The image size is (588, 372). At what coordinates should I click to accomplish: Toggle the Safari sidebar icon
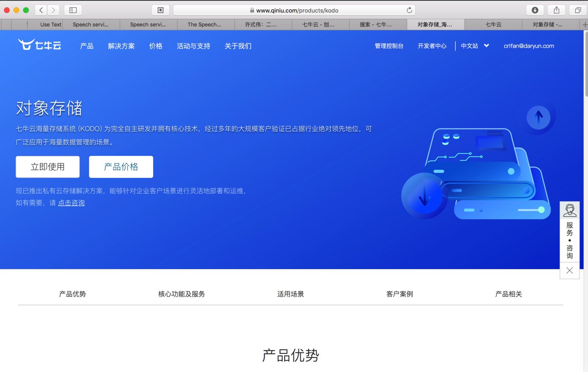coord(73,10)
